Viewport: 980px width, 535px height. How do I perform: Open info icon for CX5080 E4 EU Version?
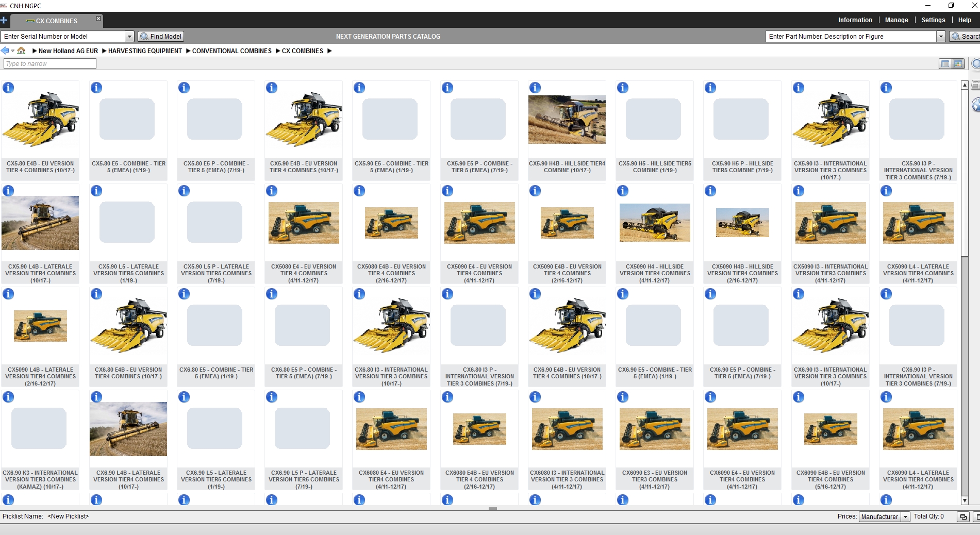pos(272,191)
